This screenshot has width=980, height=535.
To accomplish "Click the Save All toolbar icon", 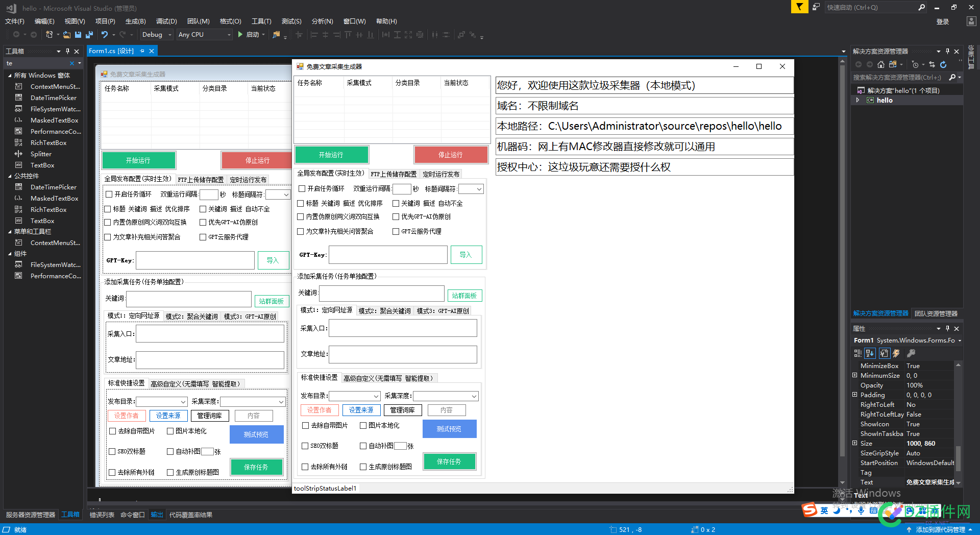I will click(89, 35).
